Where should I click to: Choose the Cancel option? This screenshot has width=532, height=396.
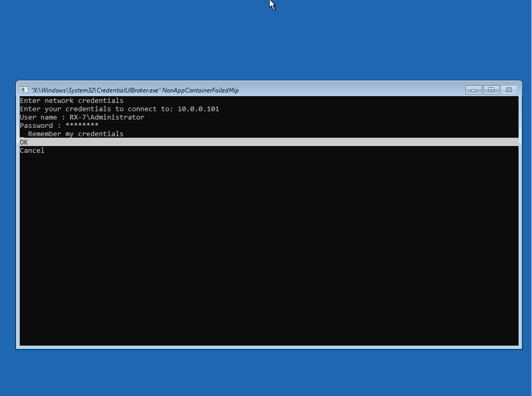pyautogui.click(x=32, y=150)
